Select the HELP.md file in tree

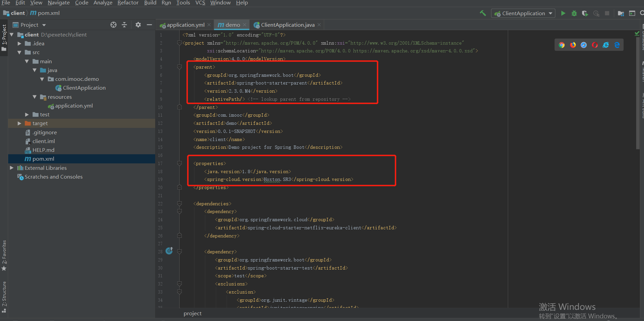pos(43,150)
